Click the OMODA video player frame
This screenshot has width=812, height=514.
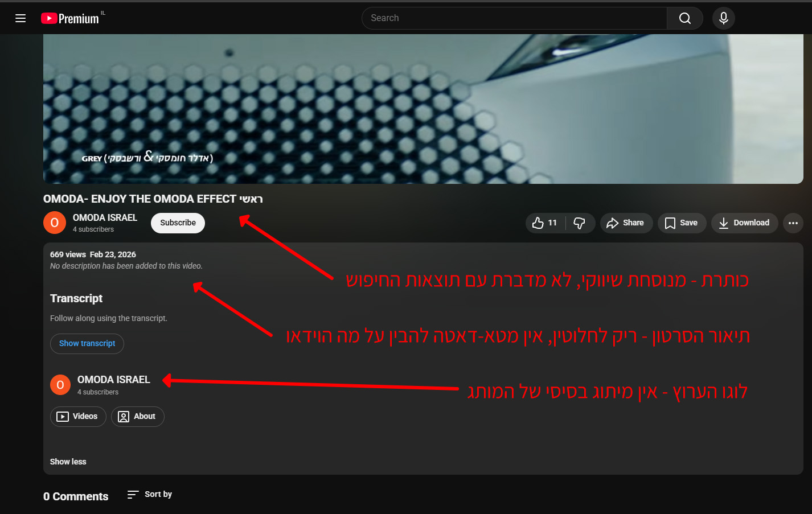pyautogui.click(x=423, y=108)
